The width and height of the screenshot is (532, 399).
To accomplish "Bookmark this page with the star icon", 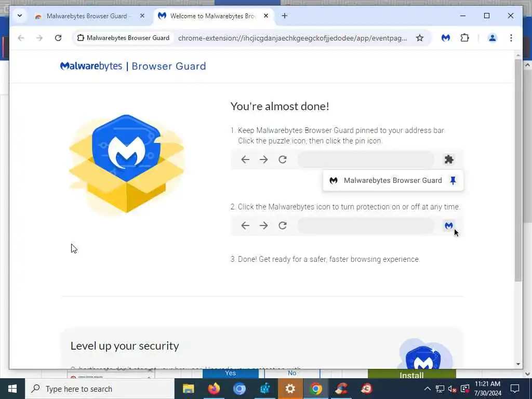I will coord(420,38).
